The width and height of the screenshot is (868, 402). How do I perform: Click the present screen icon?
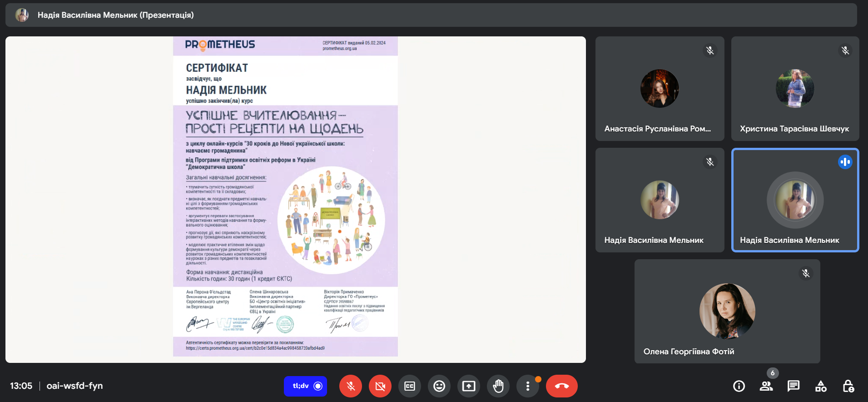coord(469,386)
